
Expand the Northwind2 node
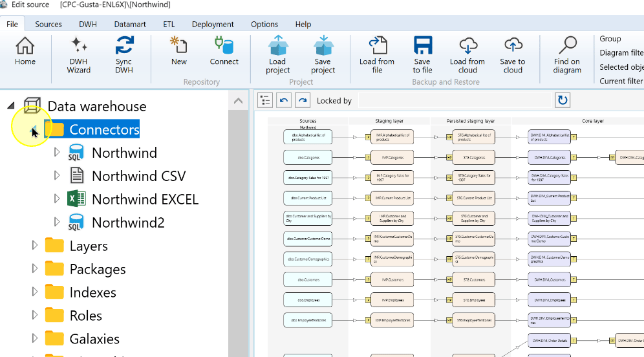(57, 222)
